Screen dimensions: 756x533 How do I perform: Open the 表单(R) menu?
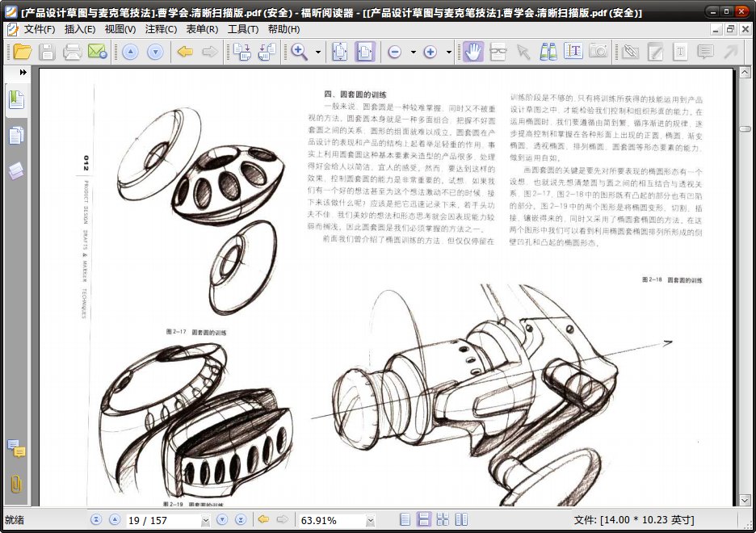coord(202,29)
